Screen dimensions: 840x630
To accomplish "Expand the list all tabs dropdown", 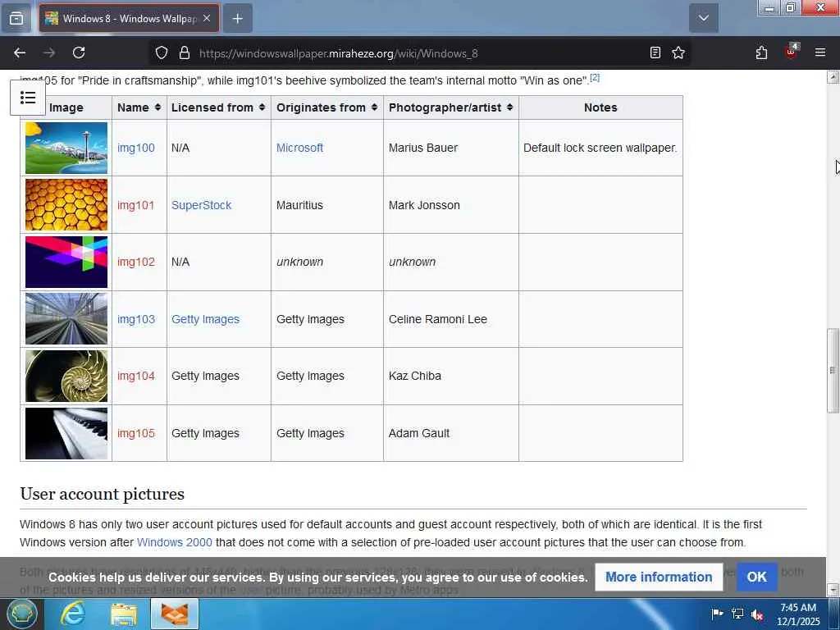I will pos(703,18).
